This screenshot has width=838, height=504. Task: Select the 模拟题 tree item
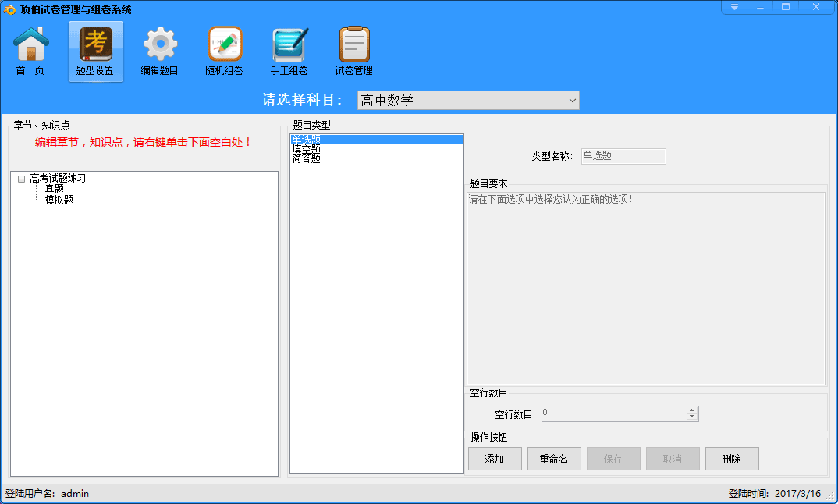coord(59,200)
